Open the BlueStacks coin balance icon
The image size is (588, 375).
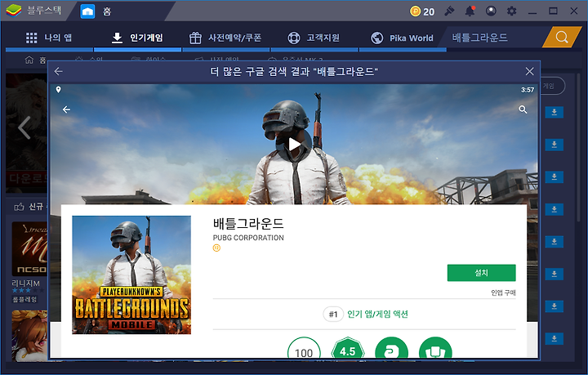click(415, 11)
